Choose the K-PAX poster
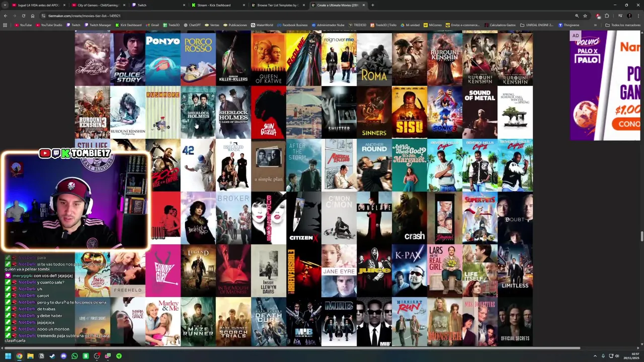The width and height of the screenshot is (644, 362). [x=409, y=271]
